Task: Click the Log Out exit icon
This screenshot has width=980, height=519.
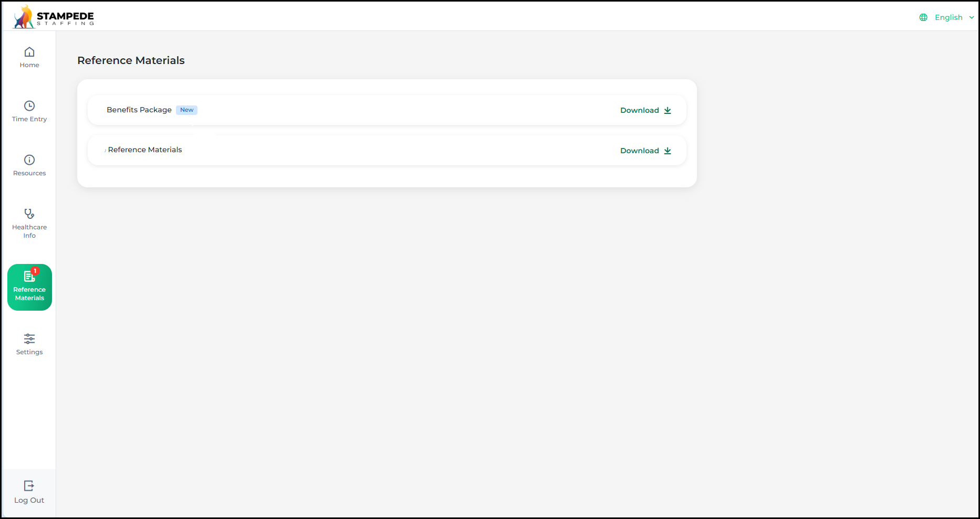Action: pos(29,485)
